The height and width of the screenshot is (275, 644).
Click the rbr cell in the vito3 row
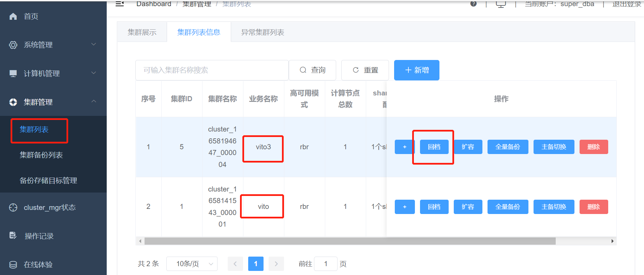(304, 147)
